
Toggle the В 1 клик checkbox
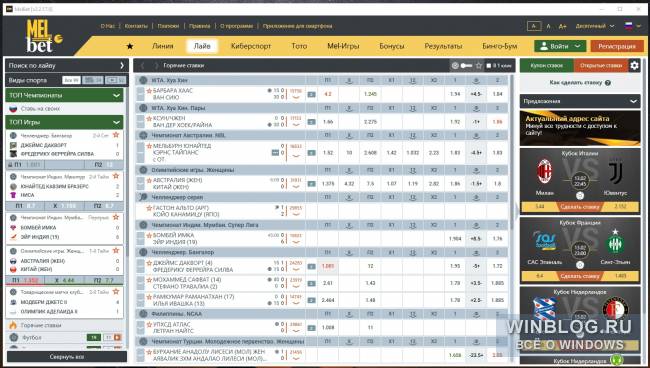[x=489, y=65]
